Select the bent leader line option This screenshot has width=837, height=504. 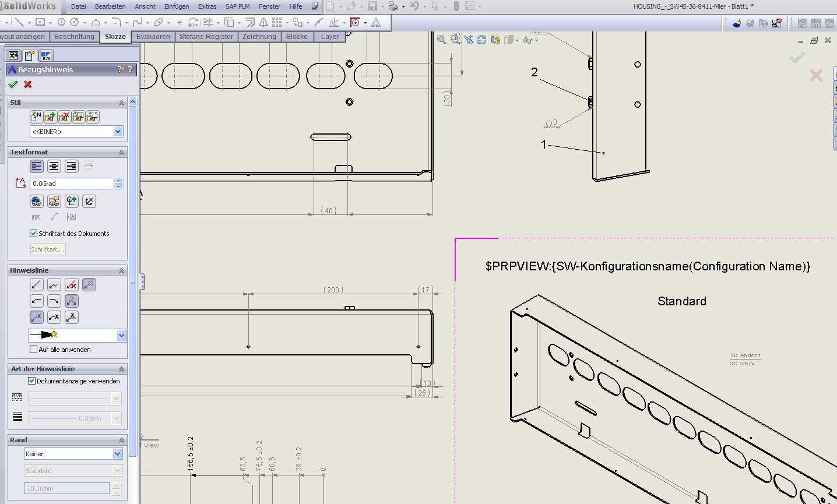click(54, 284)
